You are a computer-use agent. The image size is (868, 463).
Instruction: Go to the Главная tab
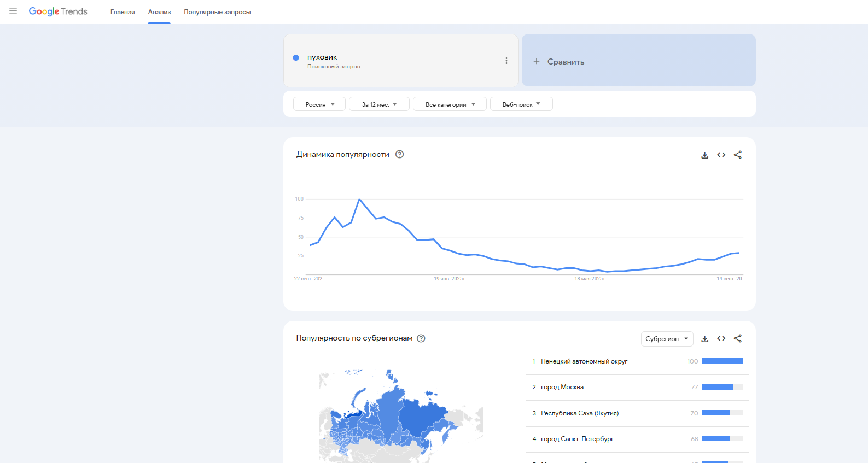click(x=123, y=12)
